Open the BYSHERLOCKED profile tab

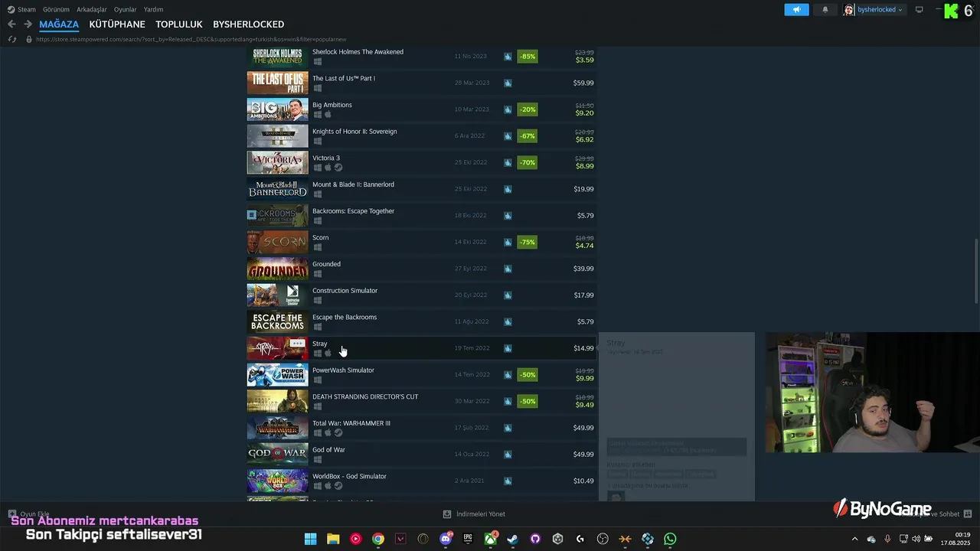248,24
